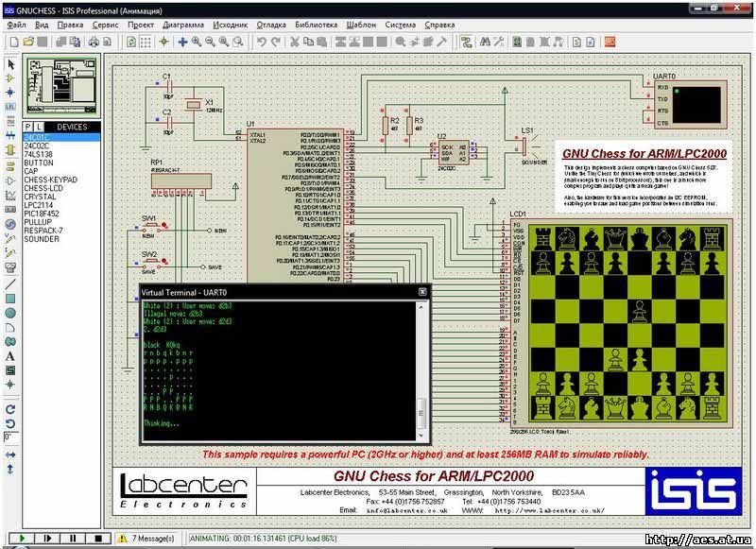Choose the Buses mode icon
756x549 pixels.
click(x=10, y=135)
